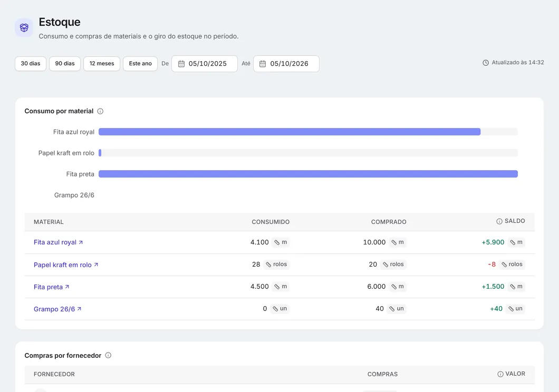
Task: Select the 30 dias filter
Action: (31, 64)
